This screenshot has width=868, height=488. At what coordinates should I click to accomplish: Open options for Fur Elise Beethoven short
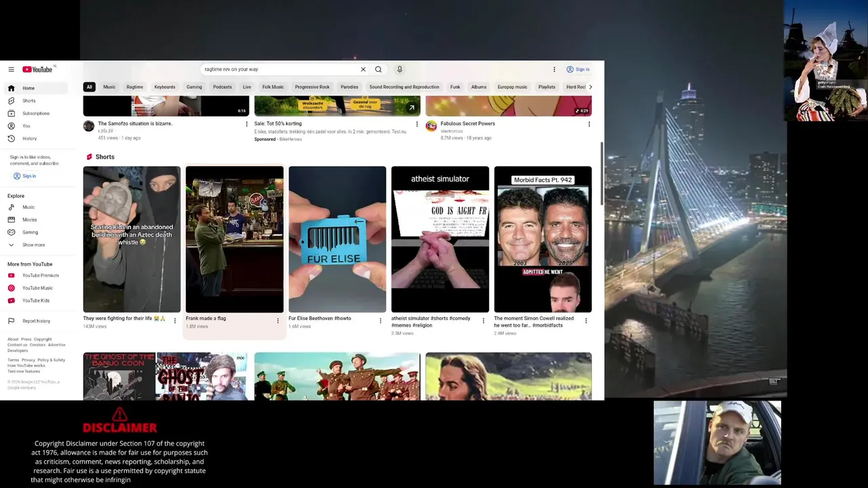pyautogui.click(x=380, y=321)
